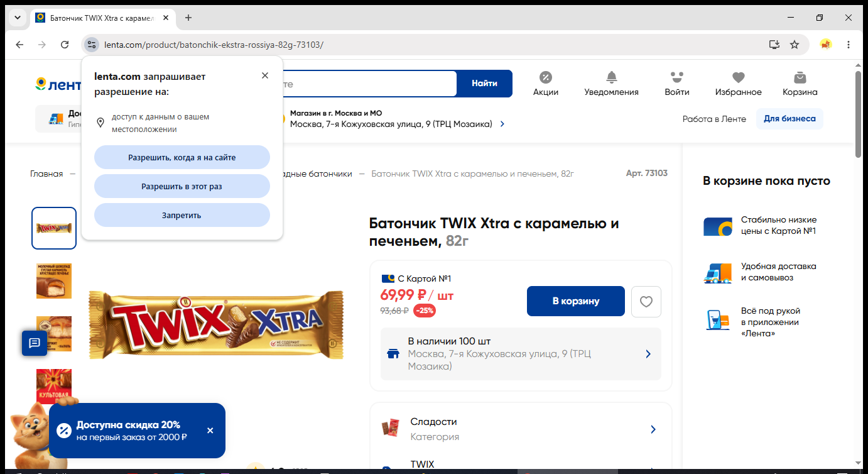Go back to the previous page
Viewport: 868px width, 474px height.
(x=19, y=45)
